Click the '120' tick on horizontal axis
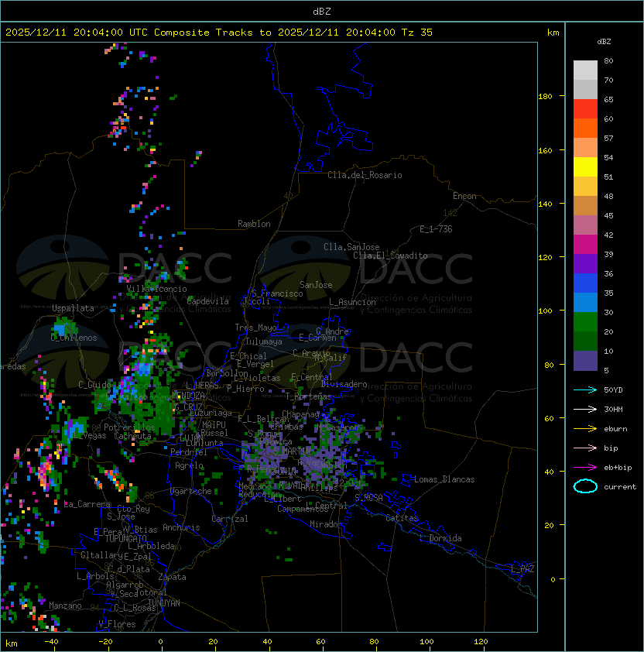The image size is (644, 652). coord(481,642)
